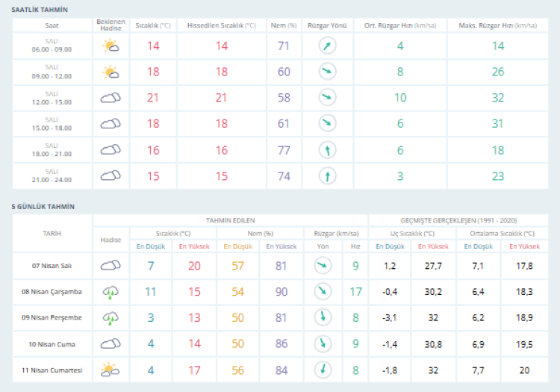Click the GEÇMİŞTE GERÇEKLEŞEN (1991 - 2020) header
Image resolution: width=560 pixels, height=392 pixels.
point(458,220)
